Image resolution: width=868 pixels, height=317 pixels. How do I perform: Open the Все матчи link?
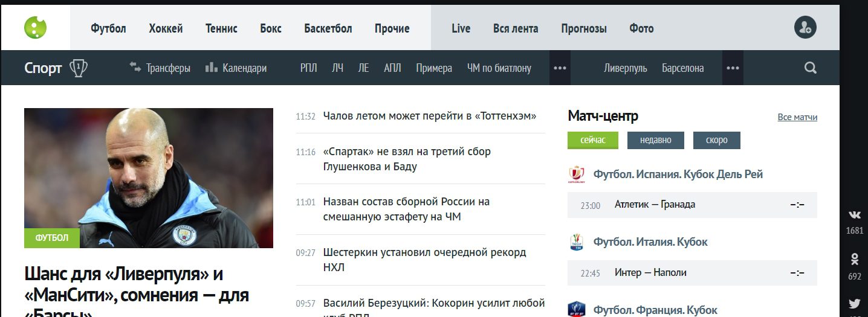tap(797, 117)
